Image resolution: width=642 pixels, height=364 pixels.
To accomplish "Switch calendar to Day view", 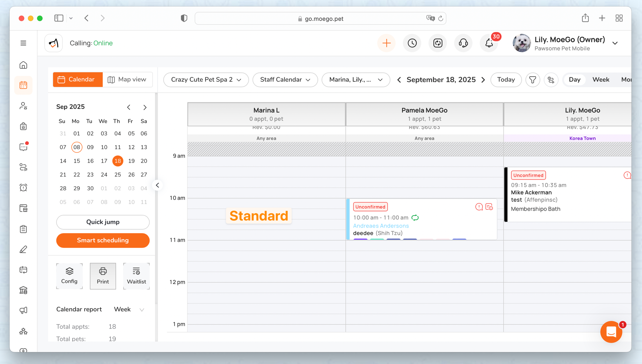I will (574, 80).
